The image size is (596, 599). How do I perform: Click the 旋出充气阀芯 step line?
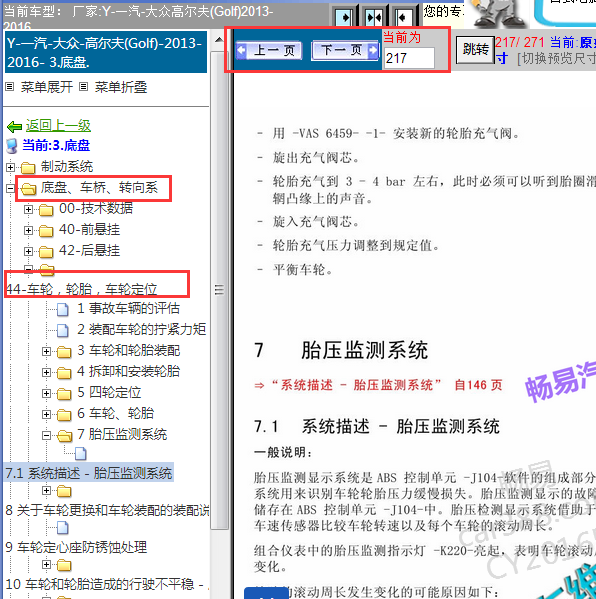[308, 157]
